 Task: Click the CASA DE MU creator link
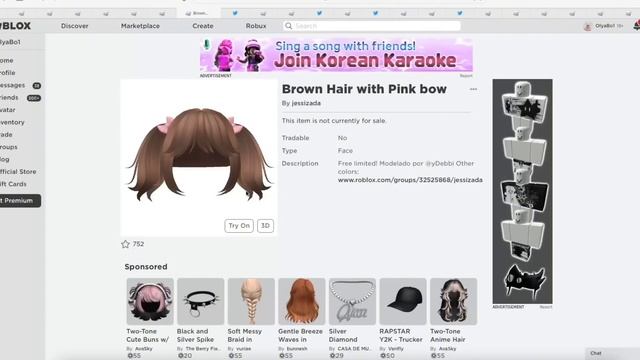pyautogui.click(x=354, y=349)
